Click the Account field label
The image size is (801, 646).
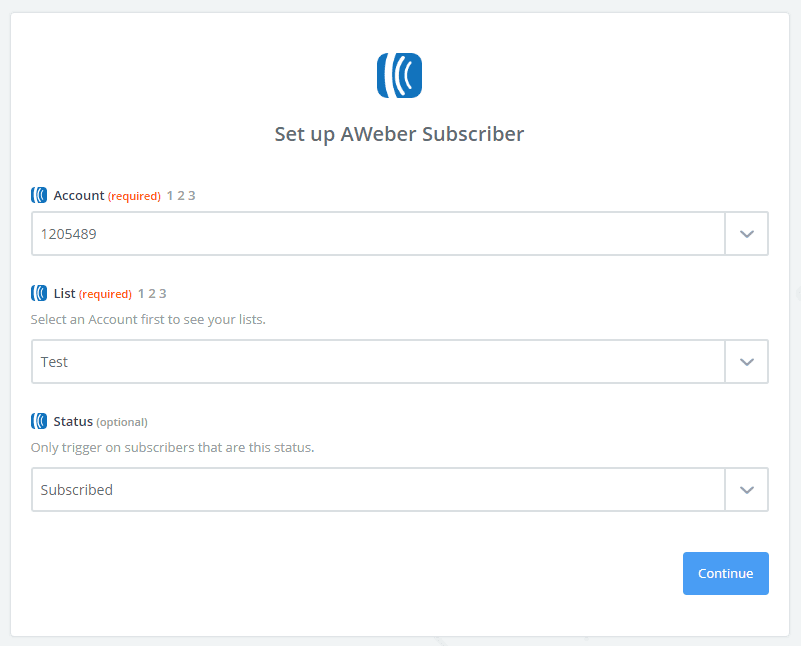(x=79, y=196)
